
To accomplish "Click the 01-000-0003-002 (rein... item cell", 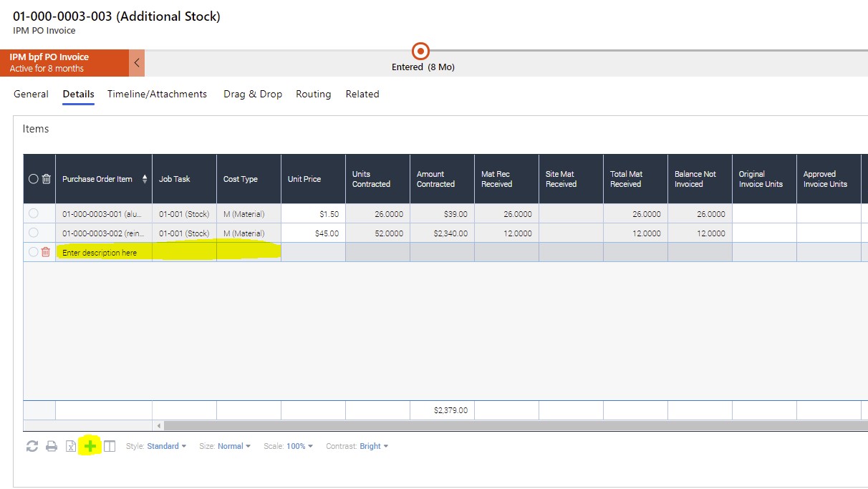I will click(104, 233).
